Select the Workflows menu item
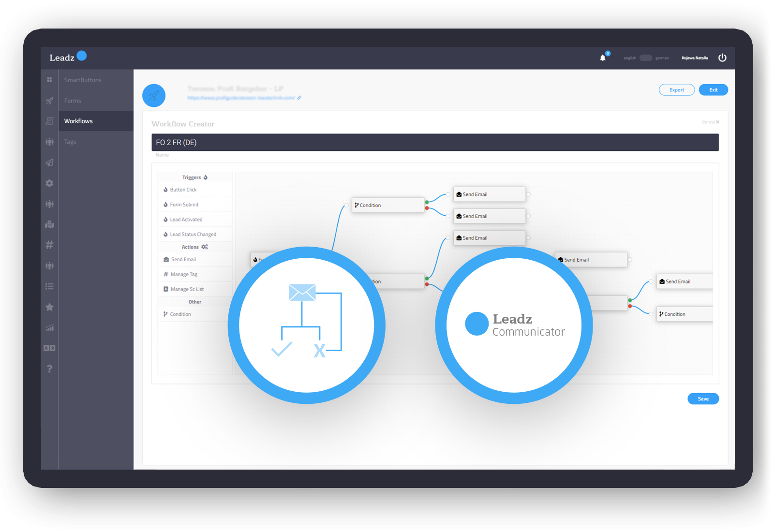The height and width of the screenshot is (532, 774). (x=96, y=121)
